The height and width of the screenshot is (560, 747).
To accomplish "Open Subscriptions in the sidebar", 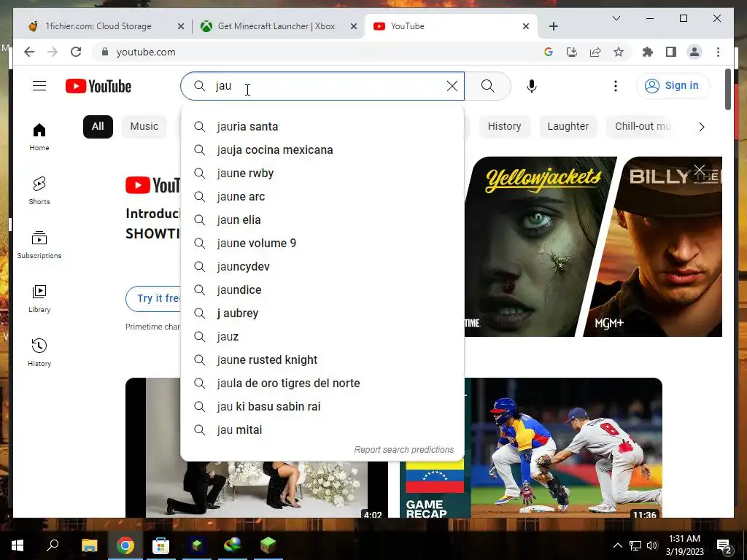I will point(39,245).
